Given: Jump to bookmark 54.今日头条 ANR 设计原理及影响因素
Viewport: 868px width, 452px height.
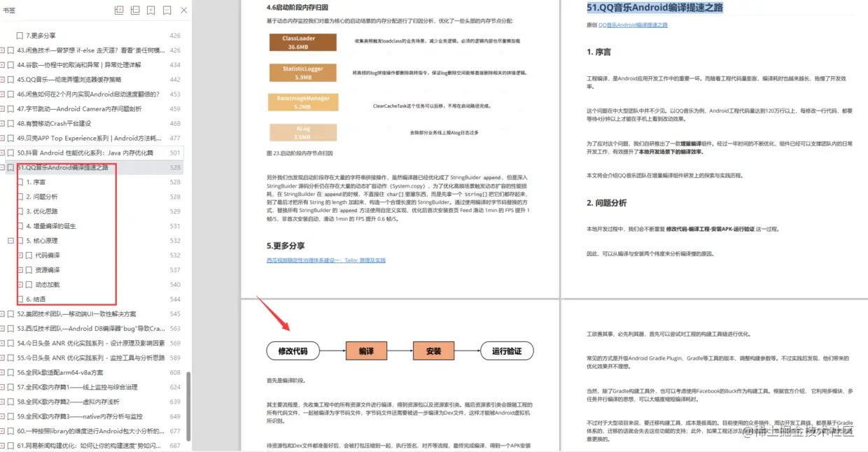Looking at the screenshot, I should coord(91,344).
